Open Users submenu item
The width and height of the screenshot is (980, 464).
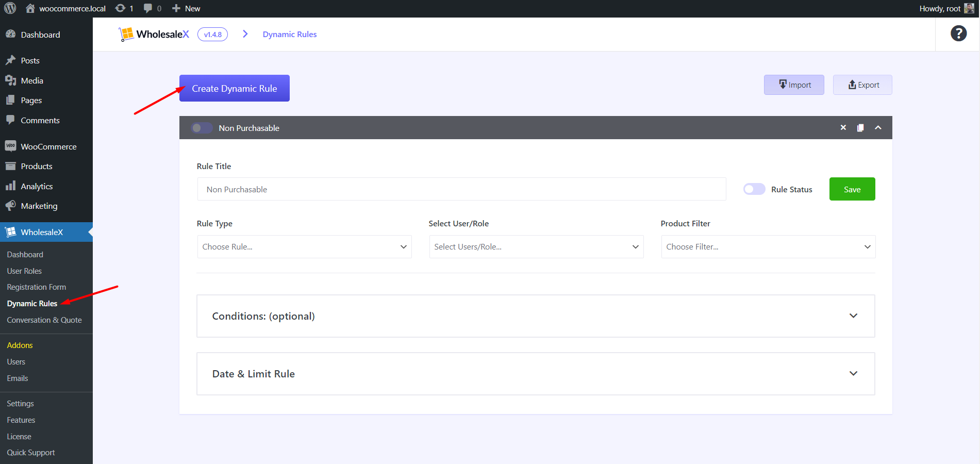pyautogui.click(x=16, y=361)
